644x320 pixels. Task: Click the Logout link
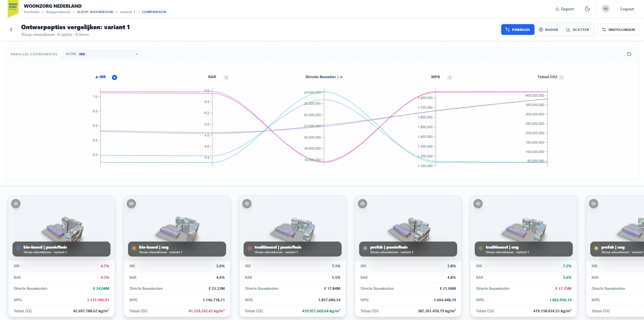click(627, 9)
